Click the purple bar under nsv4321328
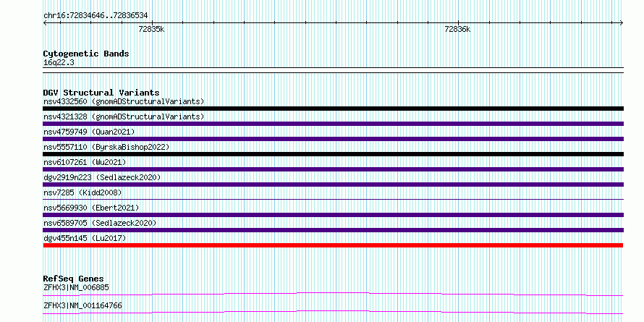The width and height of the screenshot is (644, 322). [333, 124]
